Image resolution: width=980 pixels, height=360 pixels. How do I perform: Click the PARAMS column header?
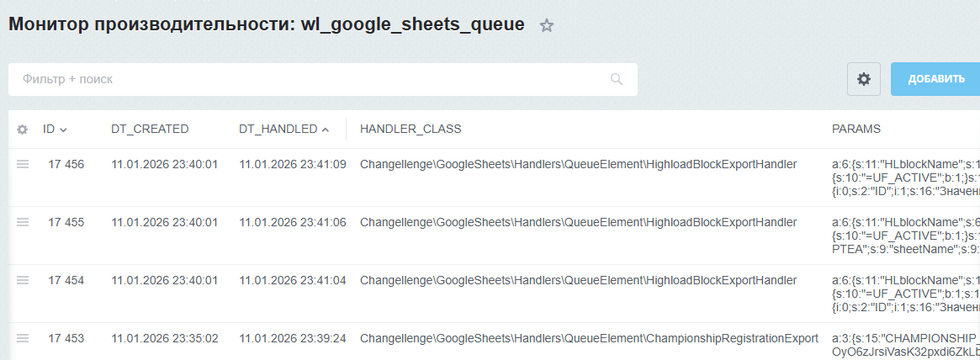click(x=856, y=129)
